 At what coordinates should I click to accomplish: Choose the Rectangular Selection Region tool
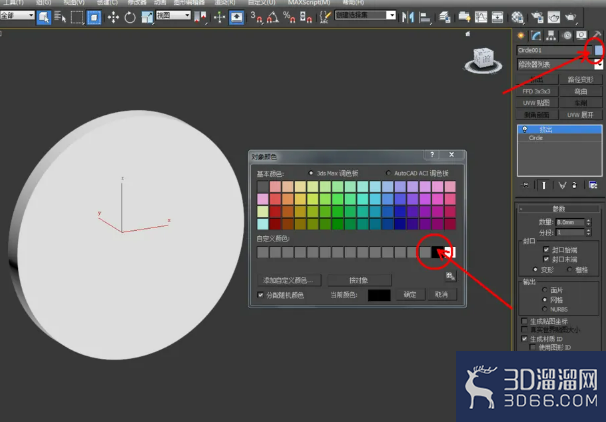point(77,17)
